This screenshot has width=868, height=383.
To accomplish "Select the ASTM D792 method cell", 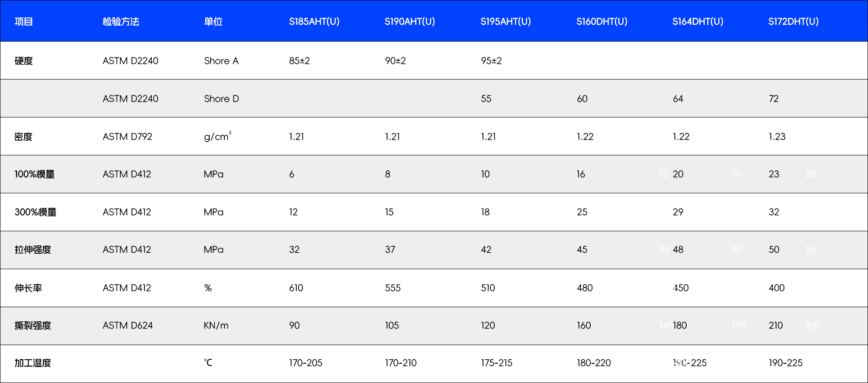I will [x=127, y=137].
